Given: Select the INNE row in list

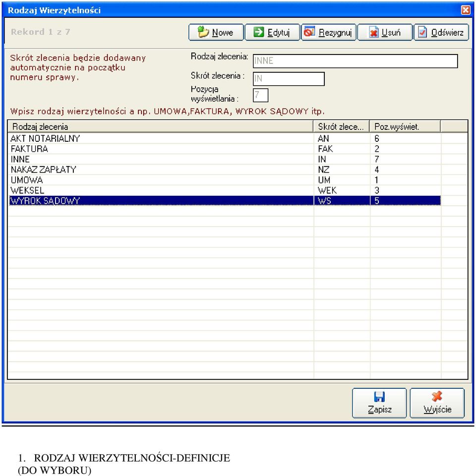Looking at the screenshot, I should [x=225, y=159].
